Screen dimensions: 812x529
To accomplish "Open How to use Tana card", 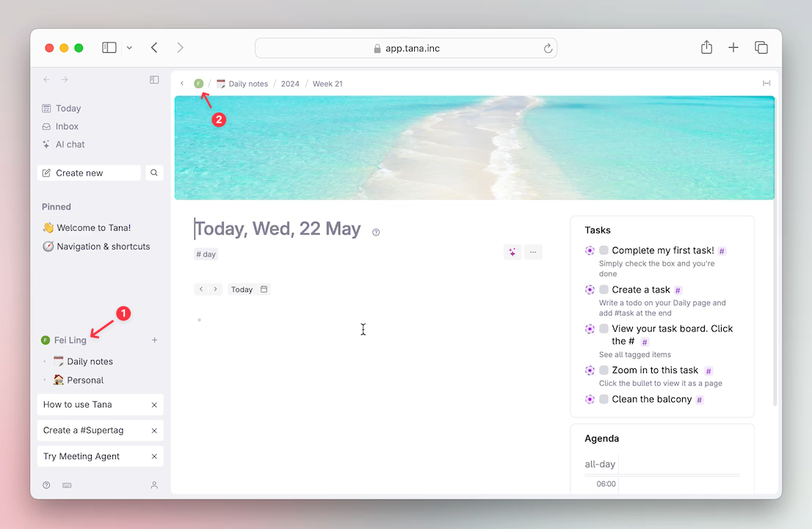I will [93, 405].
